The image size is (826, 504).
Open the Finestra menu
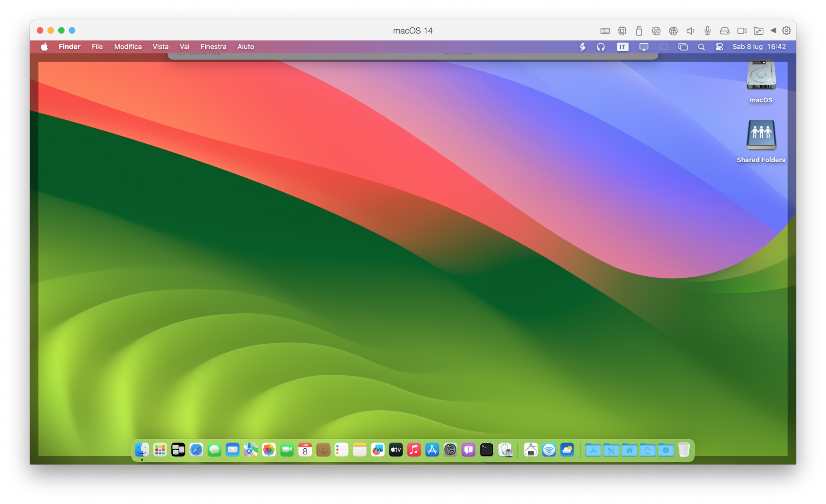tap(213, 47)
